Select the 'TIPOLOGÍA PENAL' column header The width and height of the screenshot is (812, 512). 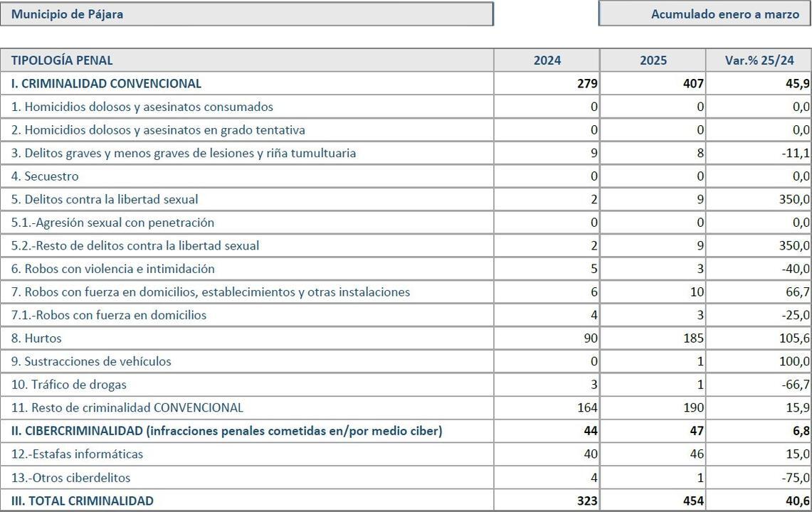[62, 60]
